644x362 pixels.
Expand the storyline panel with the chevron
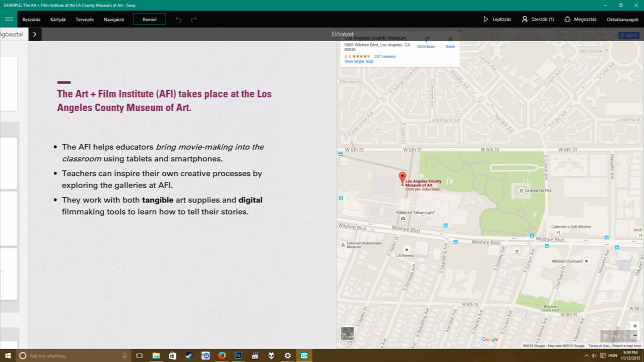coord(35,34)
